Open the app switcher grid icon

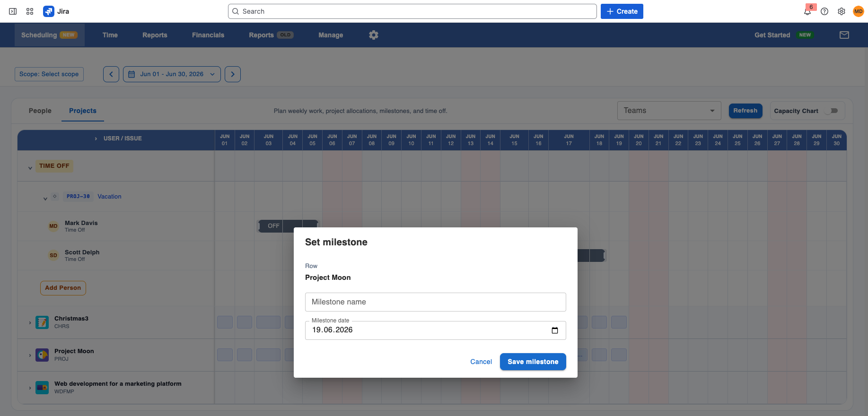click(x=30, y=11)
